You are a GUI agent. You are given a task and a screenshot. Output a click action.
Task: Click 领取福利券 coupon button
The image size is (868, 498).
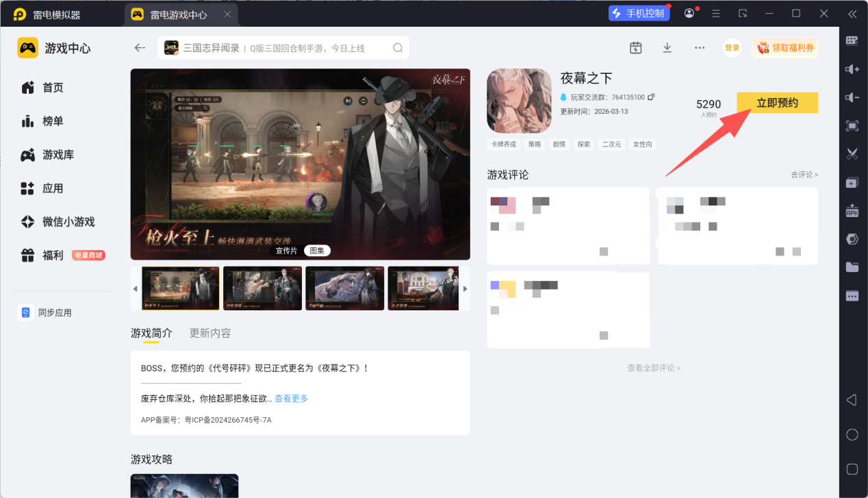(785, 48)
